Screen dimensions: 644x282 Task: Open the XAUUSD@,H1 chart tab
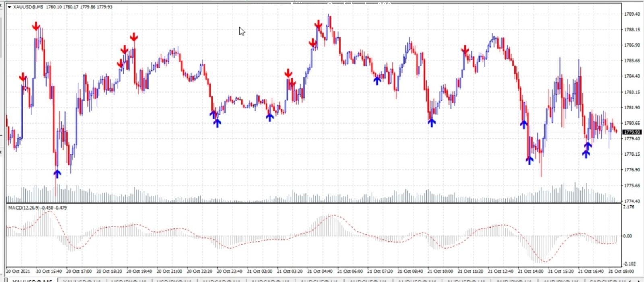tap(82, 280)
